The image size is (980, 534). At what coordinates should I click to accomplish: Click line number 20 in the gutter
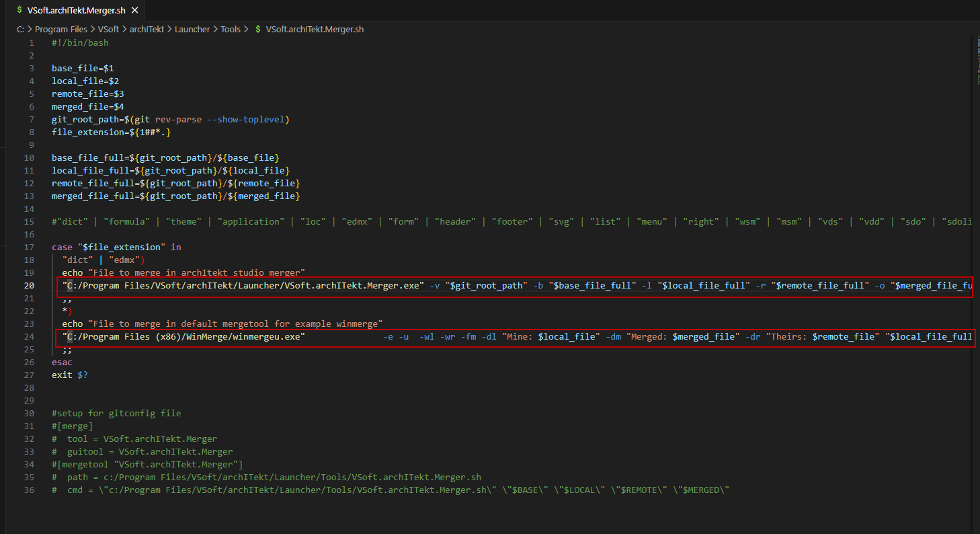point(30,285)
